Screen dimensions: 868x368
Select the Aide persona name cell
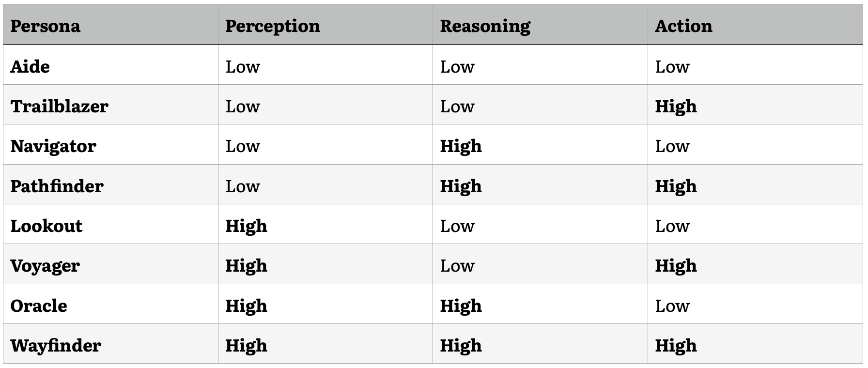30,66
